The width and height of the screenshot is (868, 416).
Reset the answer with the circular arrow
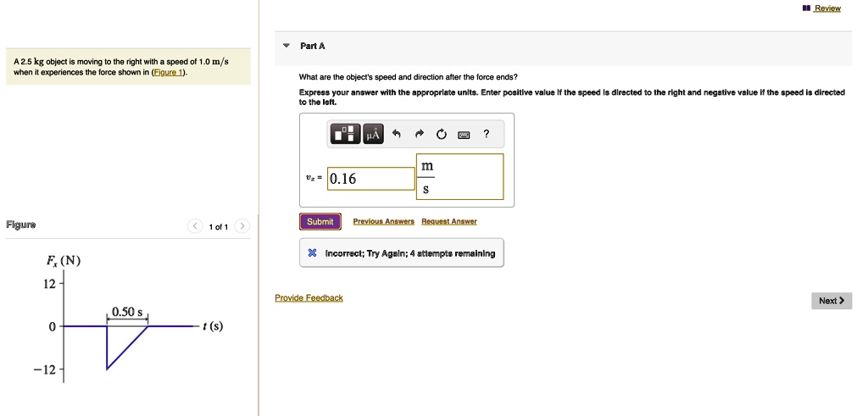(441, 134)
